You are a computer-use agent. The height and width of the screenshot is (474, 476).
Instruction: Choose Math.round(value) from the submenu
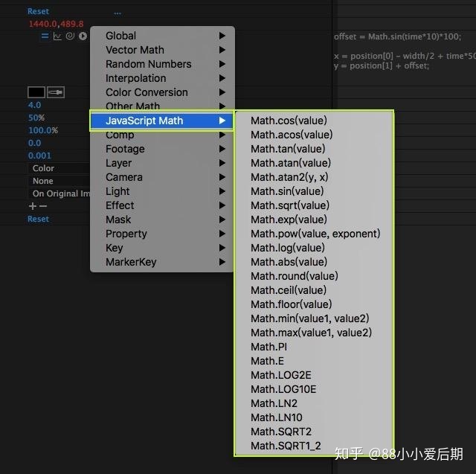314,276
